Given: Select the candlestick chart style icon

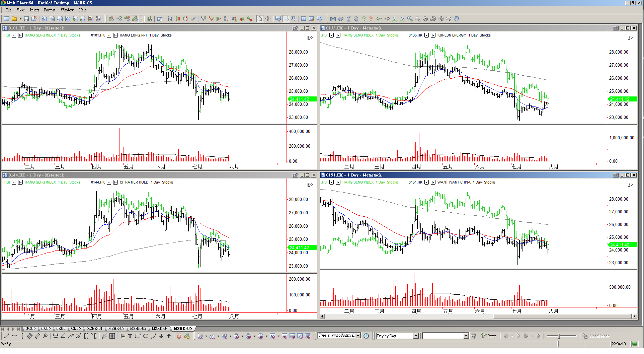Looking at the screenshot, I should coord(178,19).
